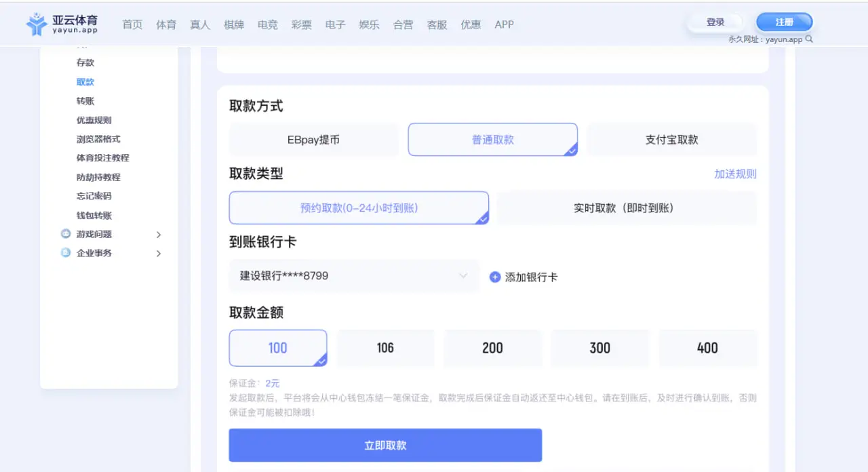Select withdrawal amount 200
This screenshot has width=868, height=472.
click(x=492, y=348)
